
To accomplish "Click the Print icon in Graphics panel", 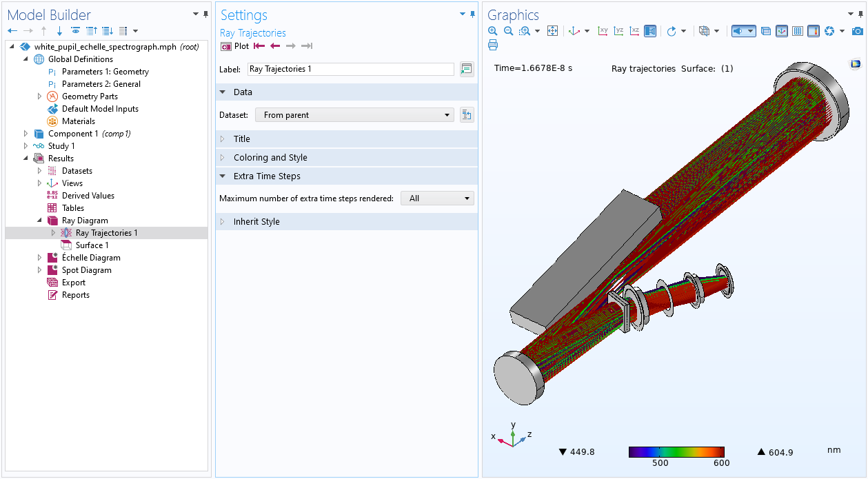I will point(493,45).
